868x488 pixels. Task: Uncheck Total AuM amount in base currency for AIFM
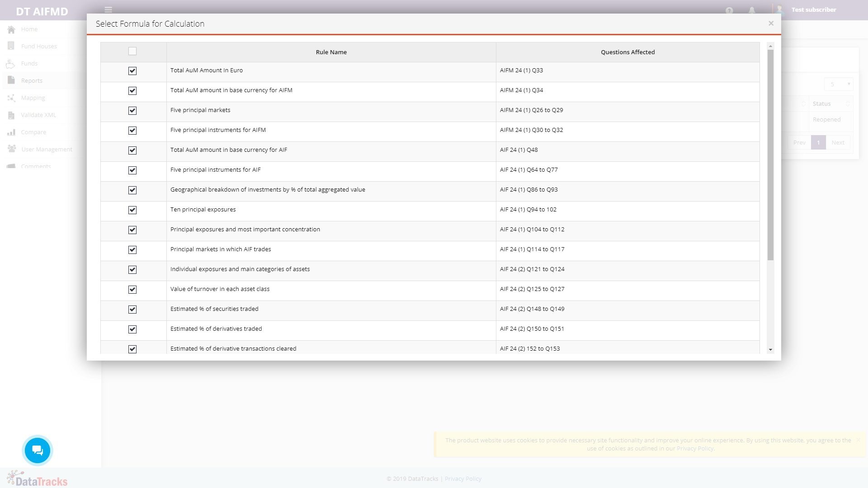pyautogui.click(x=132, y=91)
